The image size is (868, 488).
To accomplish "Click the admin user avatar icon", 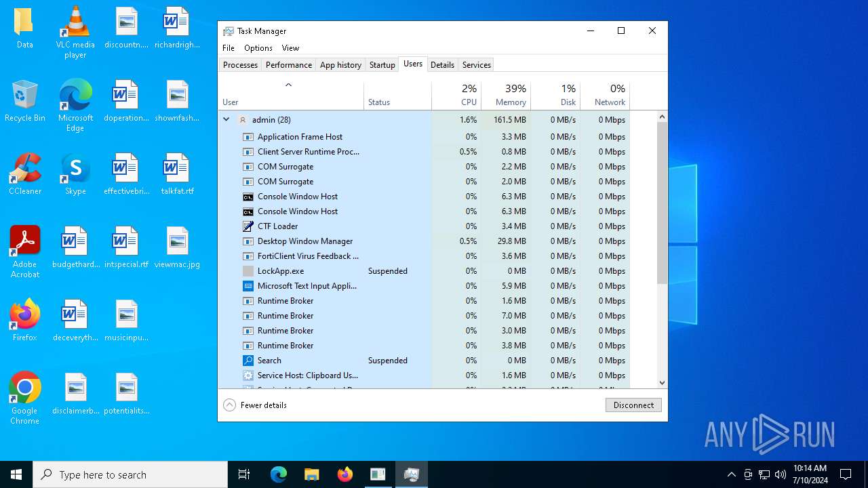I will (242, 120).
